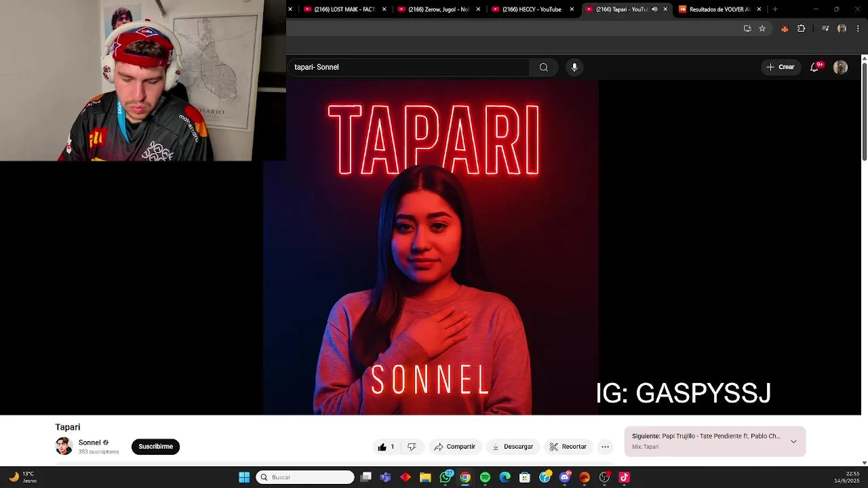Image resolution: width=868 pixels, height=488 pixels.
Task: Close the HECCY - YouTube tab
Action: 572,9
